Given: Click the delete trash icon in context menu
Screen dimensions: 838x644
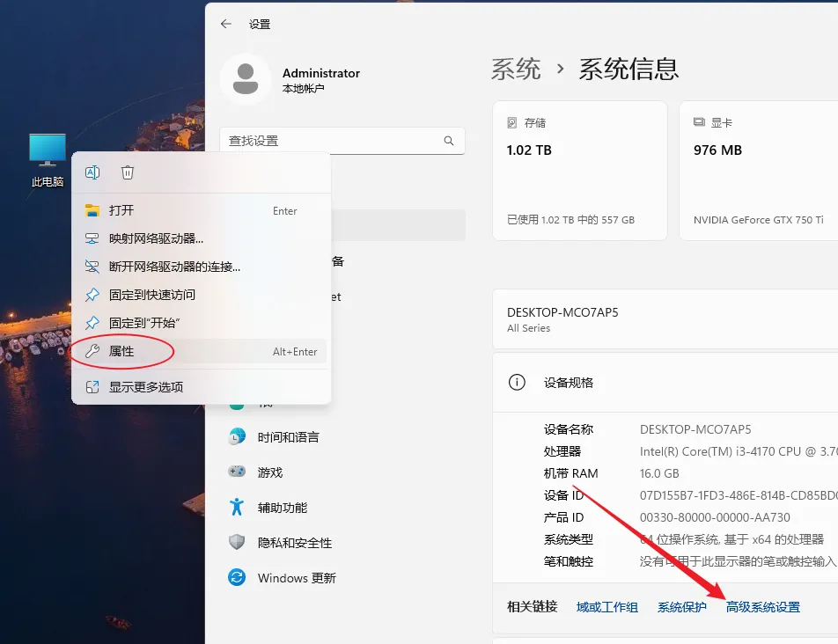Looking at the screenshot, I should pyautogui.click(x=127, y=172).
